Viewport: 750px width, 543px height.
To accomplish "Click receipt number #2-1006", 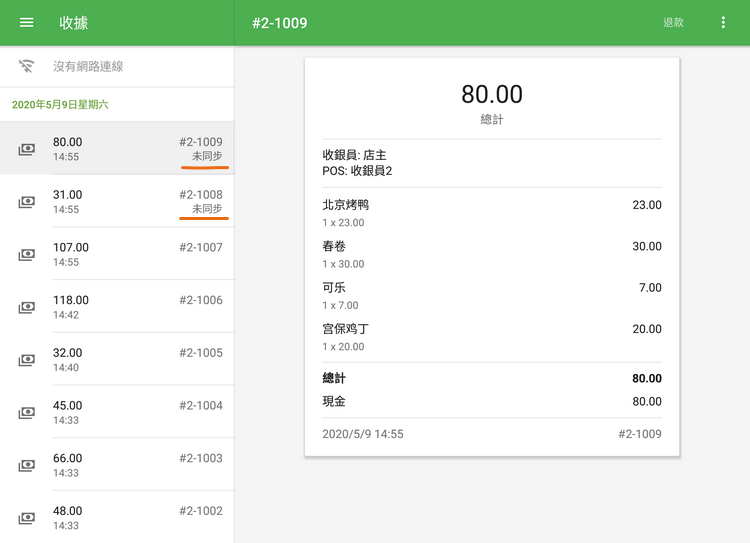I will pyautogui.click(x=201, y=300).
